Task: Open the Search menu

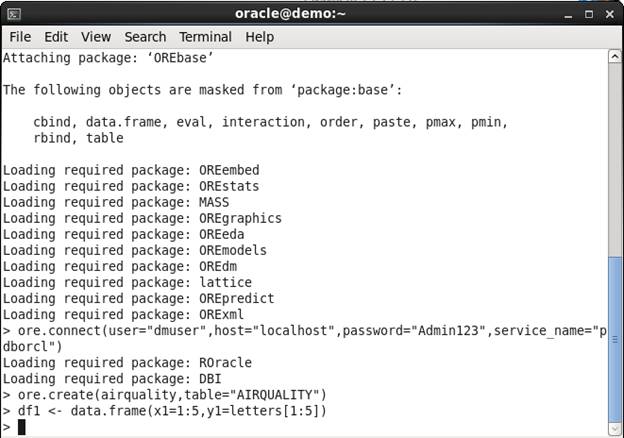Action: click(x=145, y=37)
